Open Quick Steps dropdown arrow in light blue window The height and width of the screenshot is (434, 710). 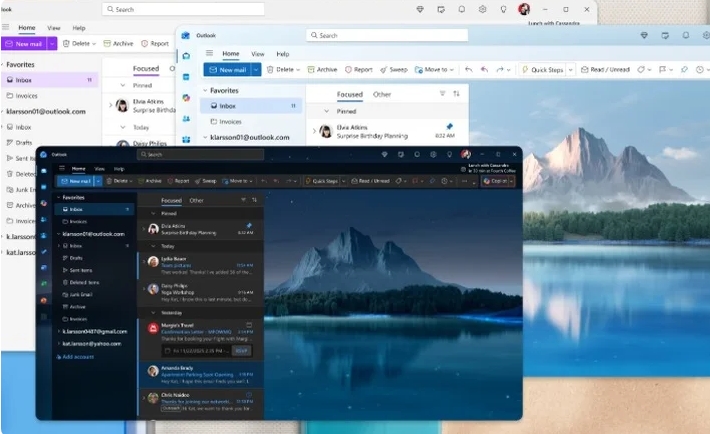coord(571,69)
